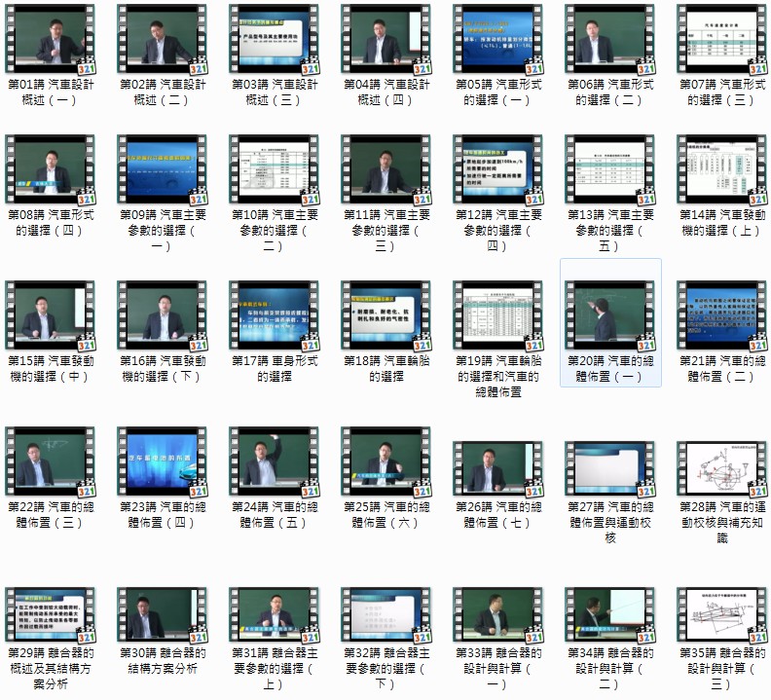Select video file 第17講 車身形式的選擇

275,315
